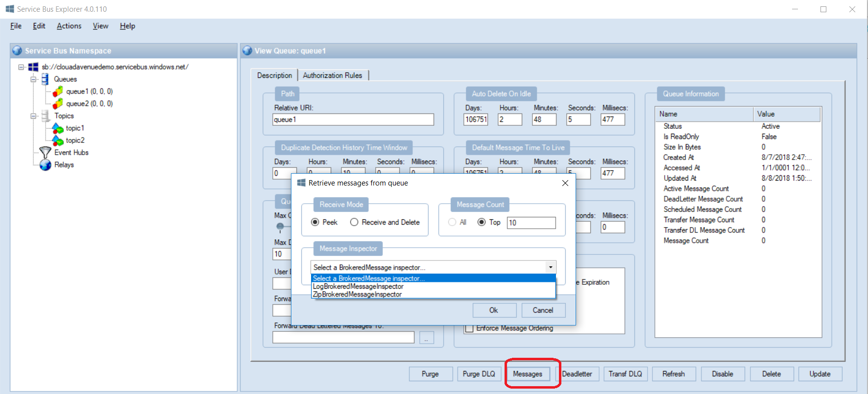
Task: Click the Retrieve messages dialog title icon
Action: click(x=302, y=183)
